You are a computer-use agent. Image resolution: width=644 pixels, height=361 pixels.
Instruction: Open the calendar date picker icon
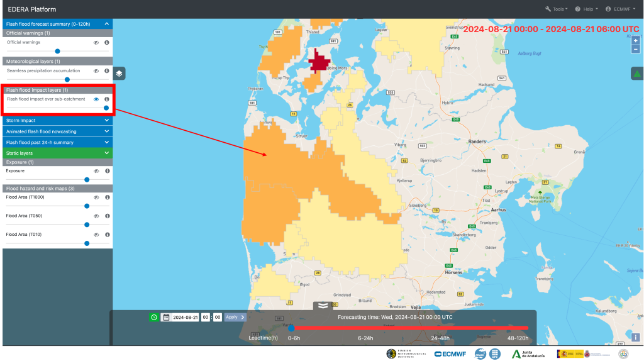pyautogui.click(x=166, y=317)
